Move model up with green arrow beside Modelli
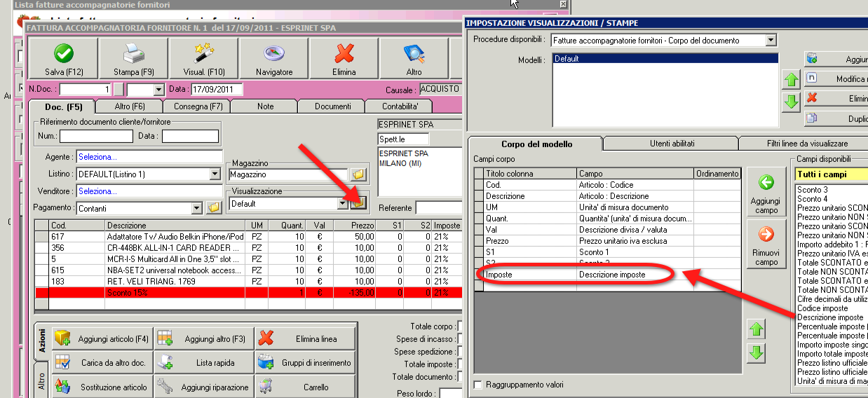 [x=791, y=80]
